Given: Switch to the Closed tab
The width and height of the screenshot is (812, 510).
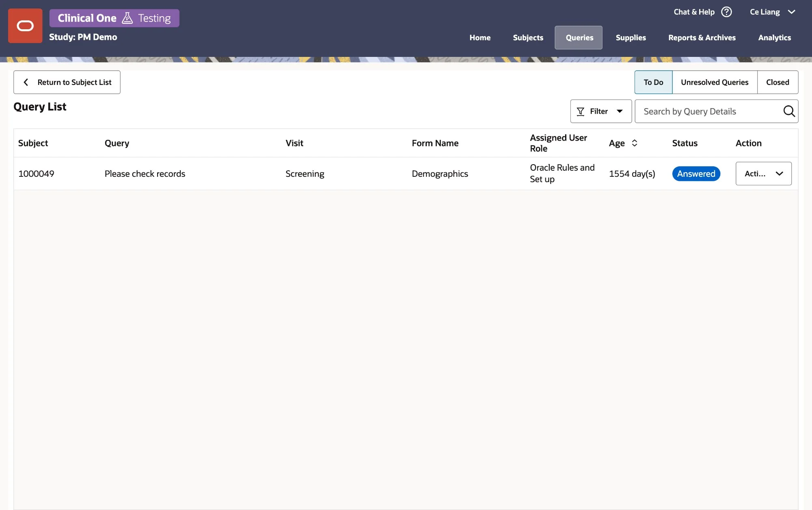Looking at the screenshot, I should pos(777,82).
